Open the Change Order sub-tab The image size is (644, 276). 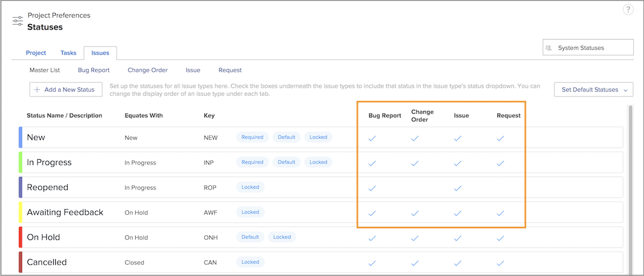point(148,70)
